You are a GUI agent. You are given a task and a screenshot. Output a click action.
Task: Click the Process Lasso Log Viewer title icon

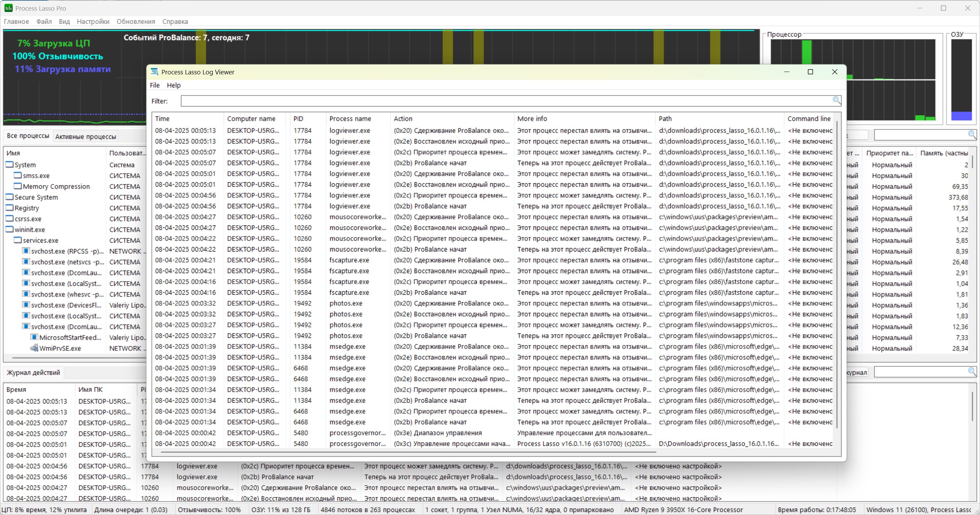pyautogui.click(x=154, y=72)
